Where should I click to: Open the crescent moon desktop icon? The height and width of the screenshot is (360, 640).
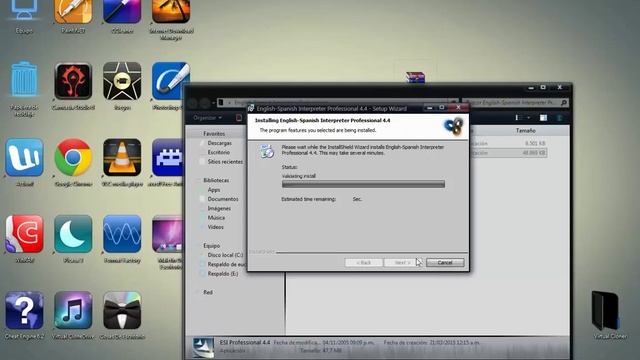click(73, 234)
